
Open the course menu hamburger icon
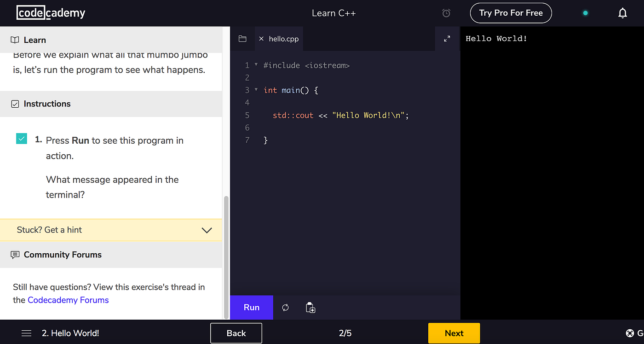26,332
